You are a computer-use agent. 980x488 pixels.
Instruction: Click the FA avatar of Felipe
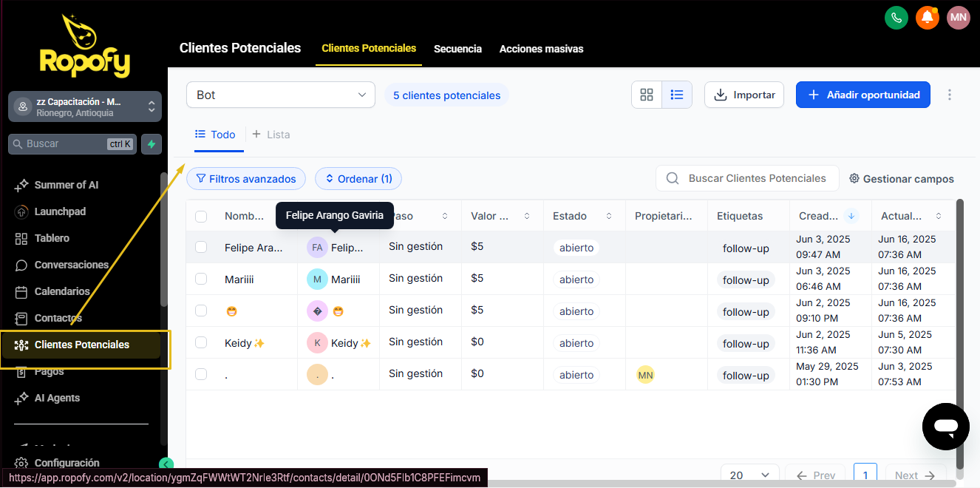pos(317,247)
